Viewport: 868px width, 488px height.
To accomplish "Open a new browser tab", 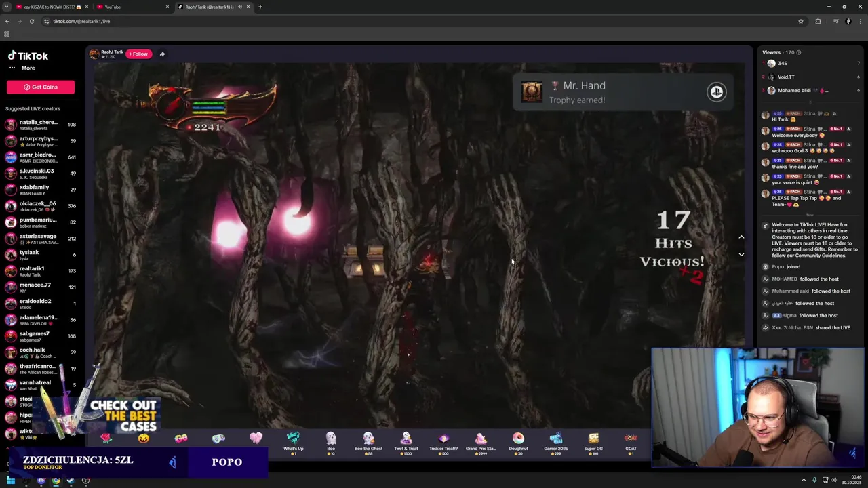I will (x=260, y=7).
